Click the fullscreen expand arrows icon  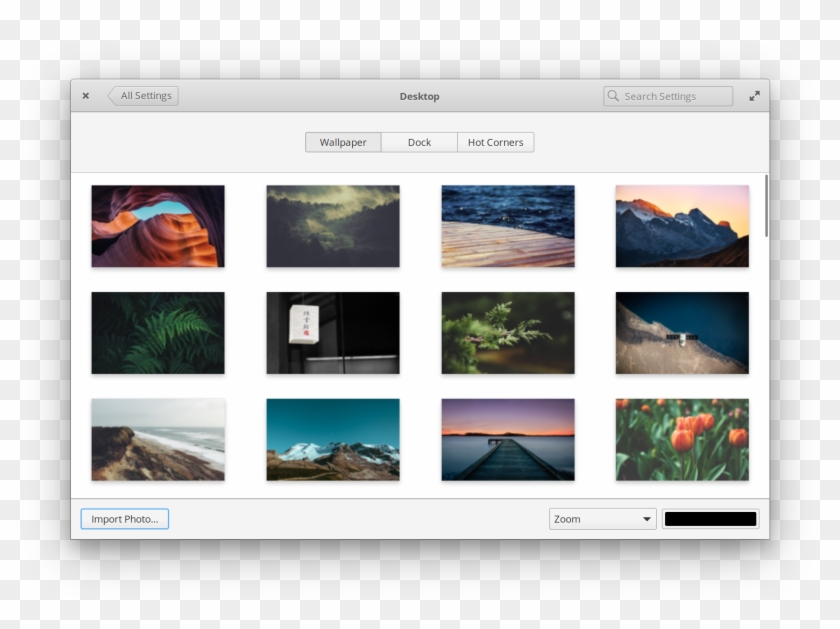click(755, 96)
